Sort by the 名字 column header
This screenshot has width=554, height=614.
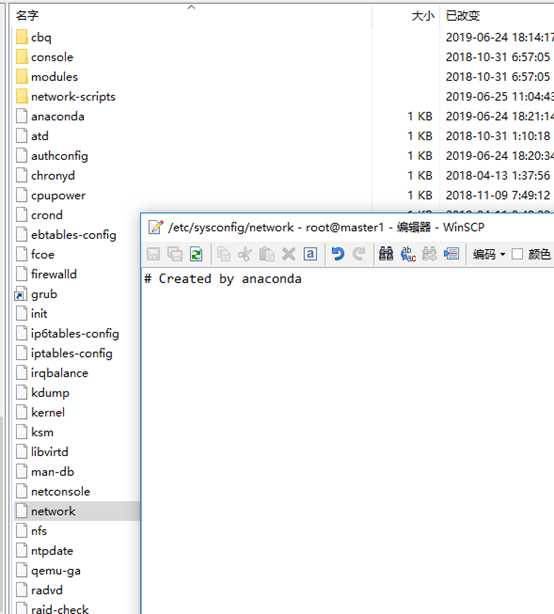[x=27, y=16]
